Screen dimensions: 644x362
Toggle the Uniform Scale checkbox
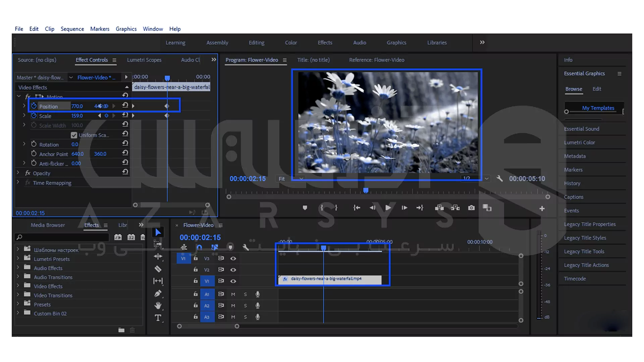pos(74,135)
